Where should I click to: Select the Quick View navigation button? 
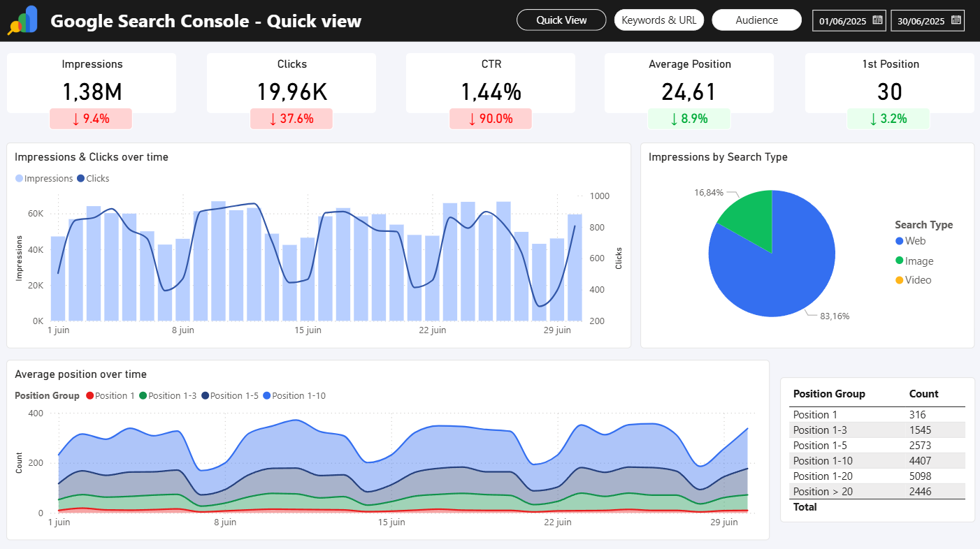pos(561,20)
